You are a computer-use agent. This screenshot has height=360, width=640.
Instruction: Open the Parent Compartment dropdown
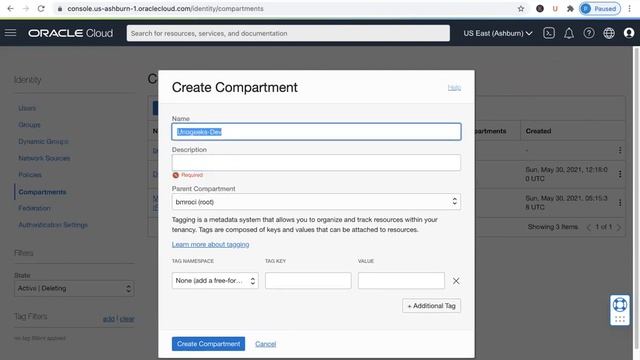coord(316,202)
